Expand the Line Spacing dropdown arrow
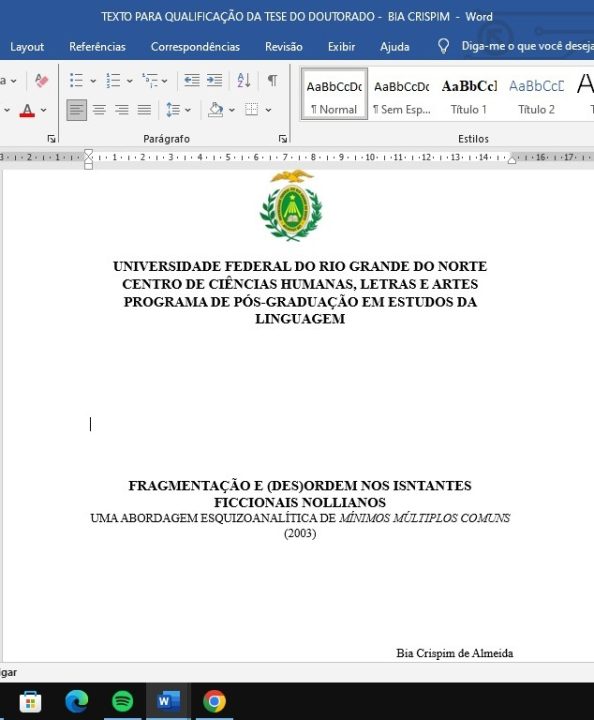 (x=188, y=110)
